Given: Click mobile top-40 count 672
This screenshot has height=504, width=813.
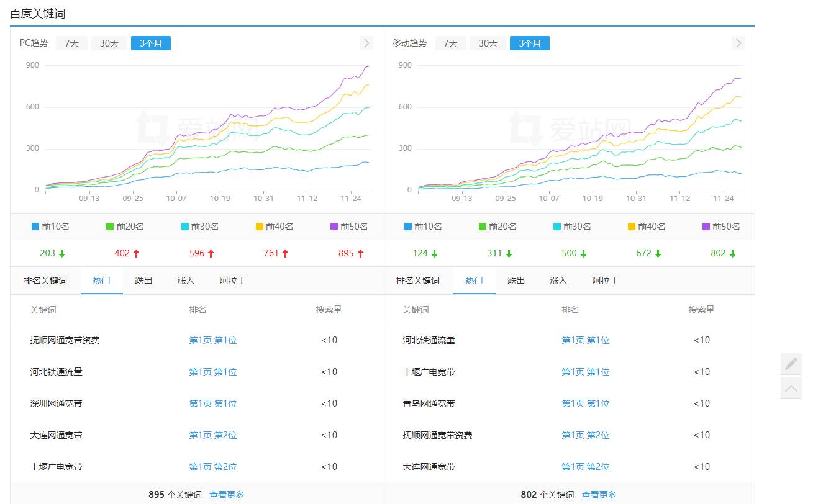Looking at the screenshot, I should point(644,253).
